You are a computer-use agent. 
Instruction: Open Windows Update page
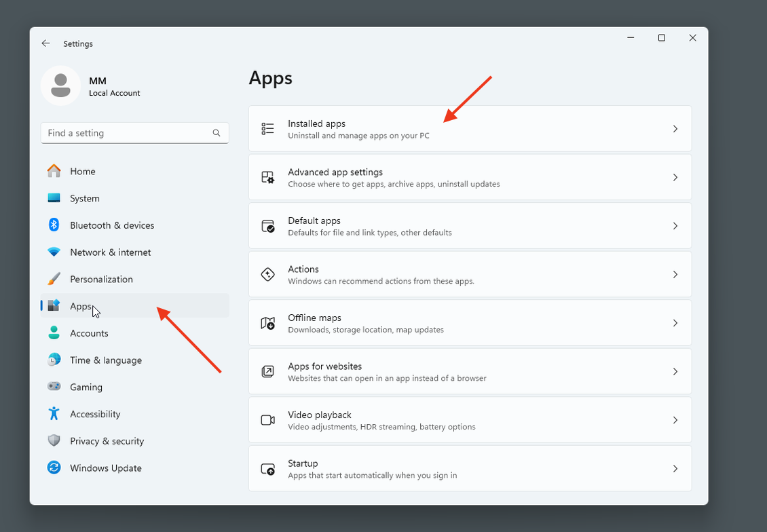point(134,468)
